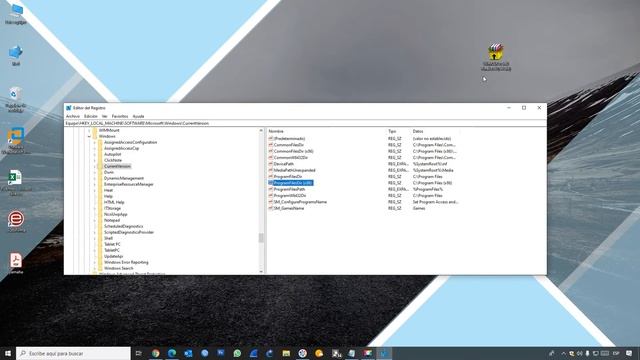Viewport: 640px width, 360px height.
Task: Click the tree pane scroll-down arrow
Action: click(x=261, y=271)
